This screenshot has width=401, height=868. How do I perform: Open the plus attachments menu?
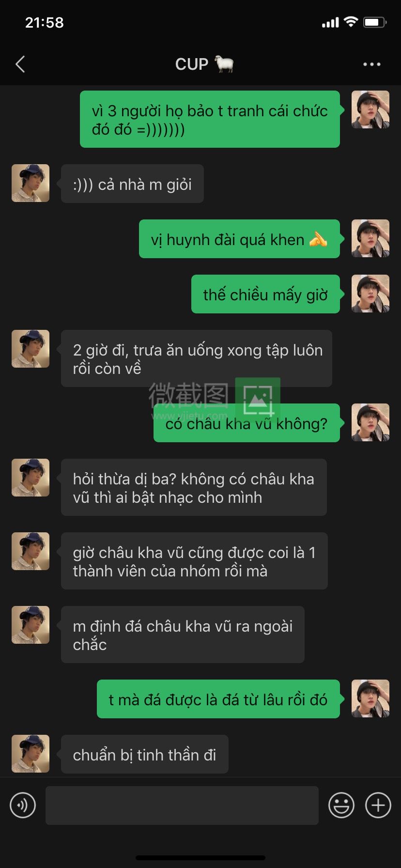378,805
